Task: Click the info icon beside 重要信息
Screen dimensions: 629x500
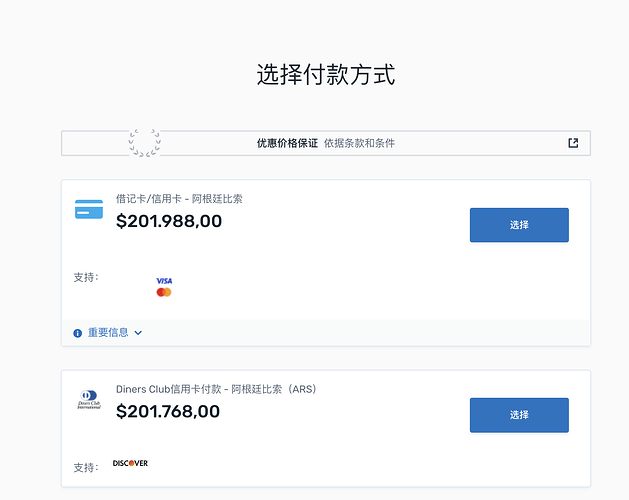Action: coord(78,333)
